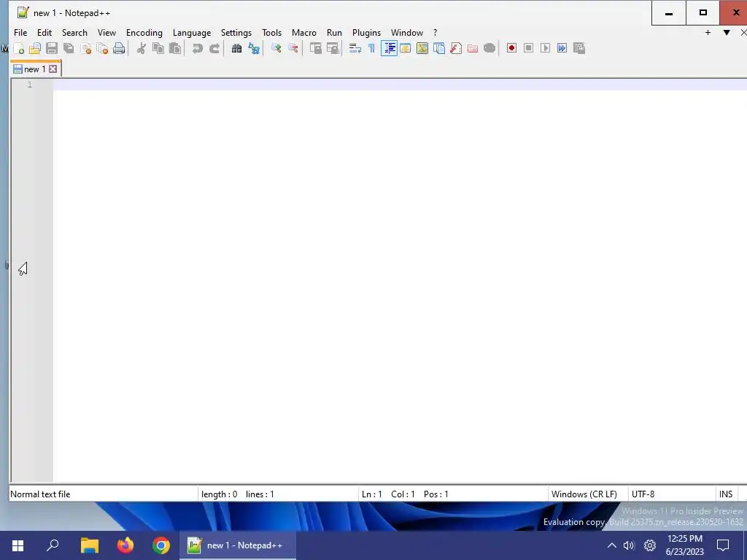Run macro multiple times icon
Viewport: 747px width, 560px height.
click(562, 48)
